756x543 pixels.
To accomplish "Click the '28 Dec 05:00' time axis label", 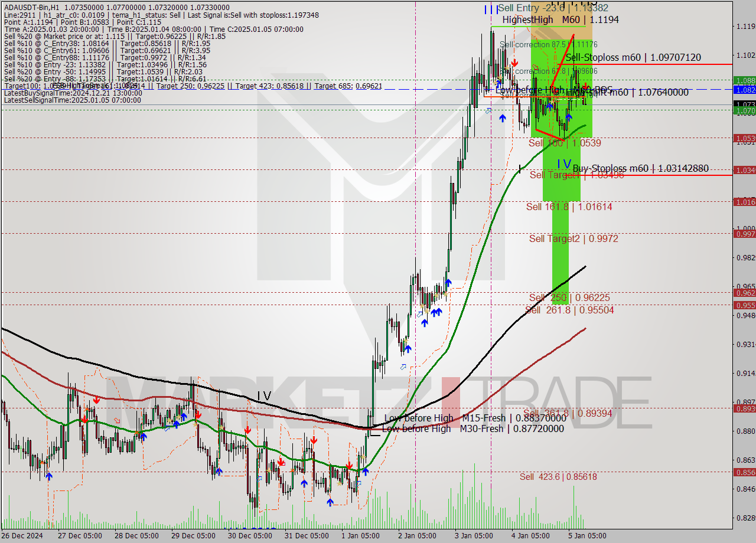I will click(x=136, y=536).
